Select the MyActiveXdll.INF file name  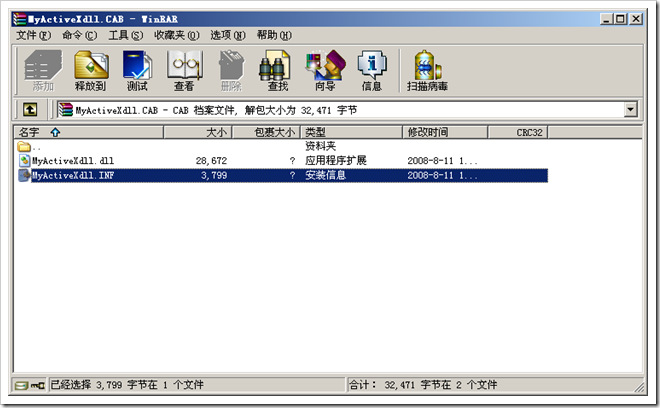coord(73,176)
